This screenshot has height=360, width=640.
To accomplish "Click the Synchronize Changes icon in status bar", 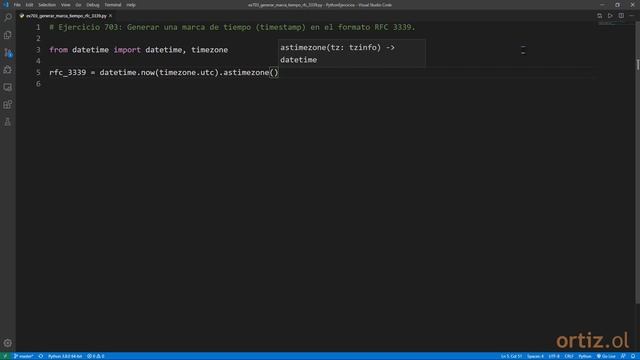I will (x=41, y=356).
